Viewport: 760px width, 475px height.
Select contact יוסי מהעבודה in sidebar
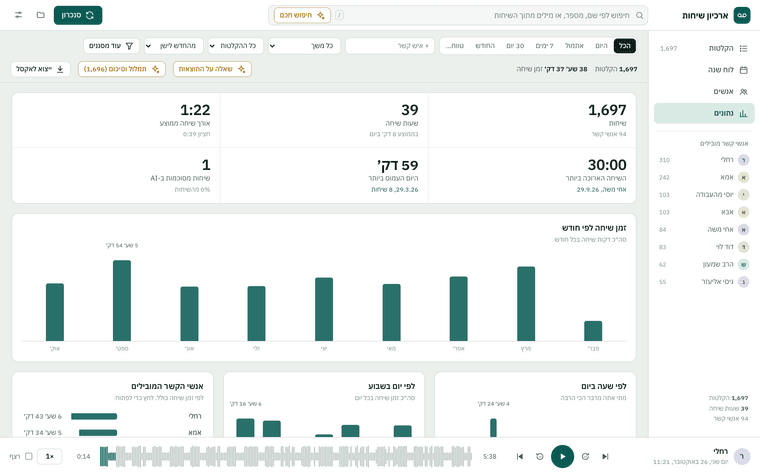coord(704,195)
